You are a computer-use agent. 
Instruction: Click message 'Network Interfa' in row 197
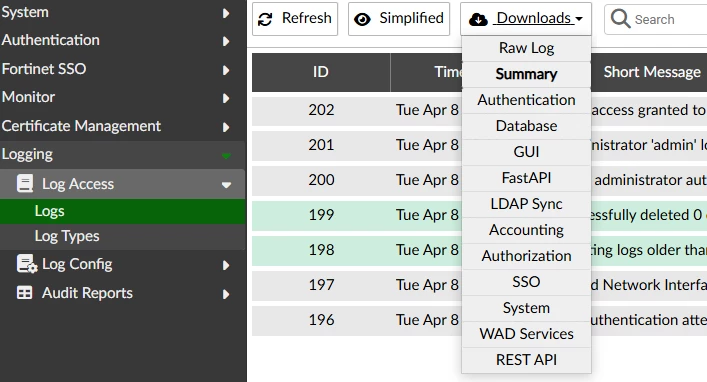[x=655, y=285]
